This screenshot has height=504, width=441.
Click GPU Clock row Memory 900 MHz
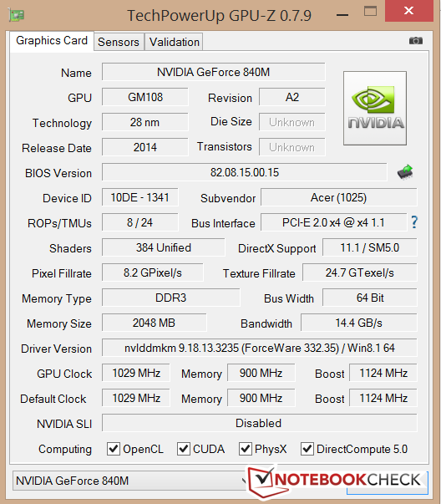[261, 373]
